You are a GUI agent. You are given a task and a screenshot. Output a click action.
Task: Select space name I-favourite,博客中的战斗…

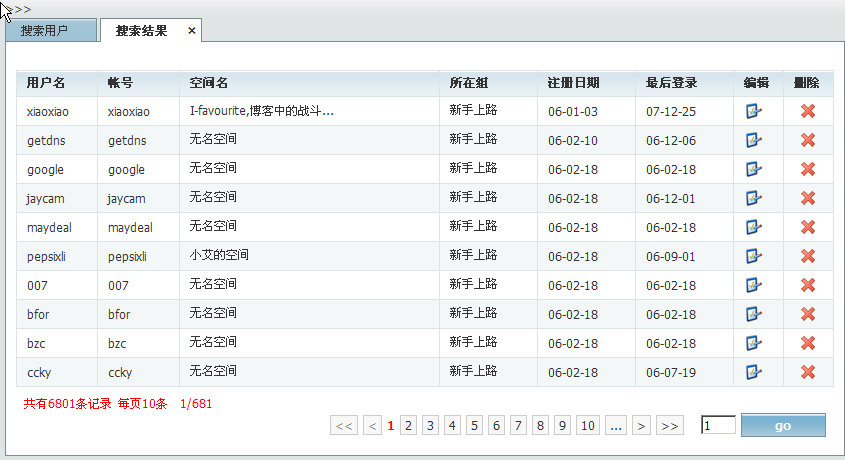point(262,111)
